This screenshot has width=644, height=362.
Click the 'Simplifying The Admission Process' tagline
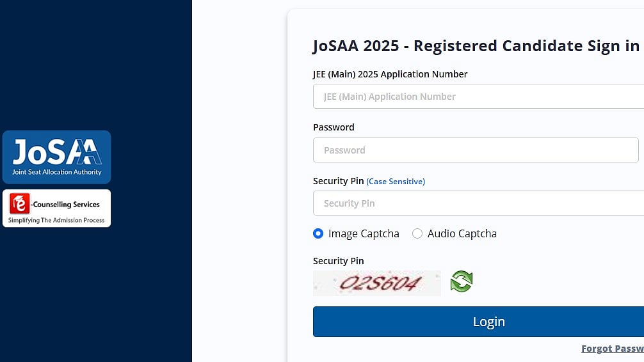[x=56, y=221]
